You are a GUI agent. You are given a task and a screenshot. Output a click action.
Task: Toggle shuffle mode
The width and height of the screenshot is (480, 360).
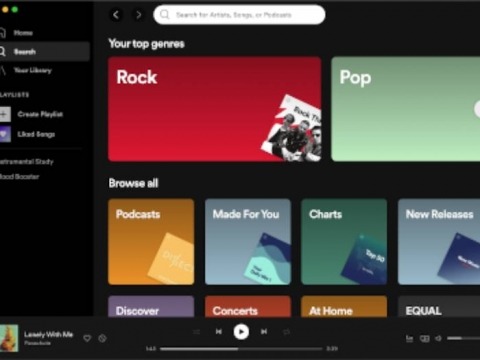click(196, 332)
